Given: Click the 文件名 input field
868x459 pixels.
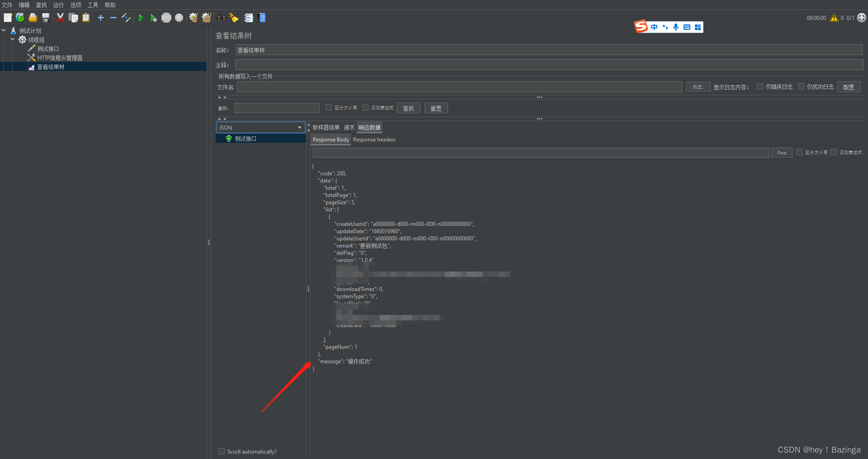Looking at the screenshot, I should 459,87.
